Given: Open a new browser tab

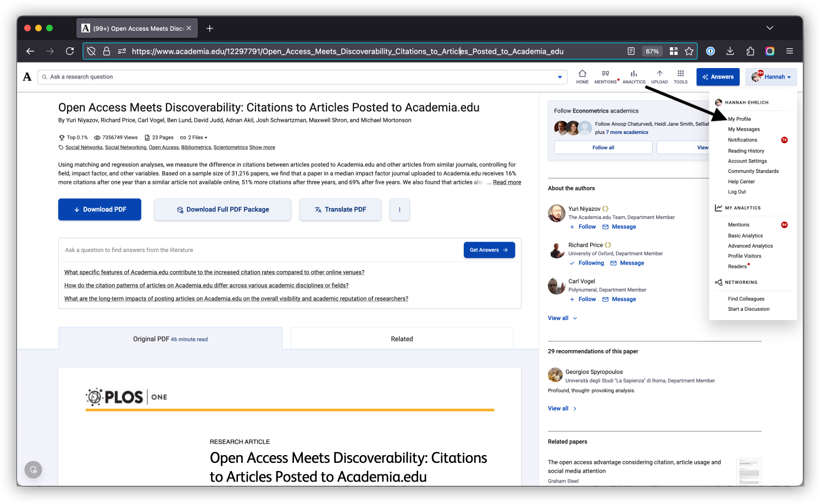Looking at the screenshot, I should [x=209, y=28].
